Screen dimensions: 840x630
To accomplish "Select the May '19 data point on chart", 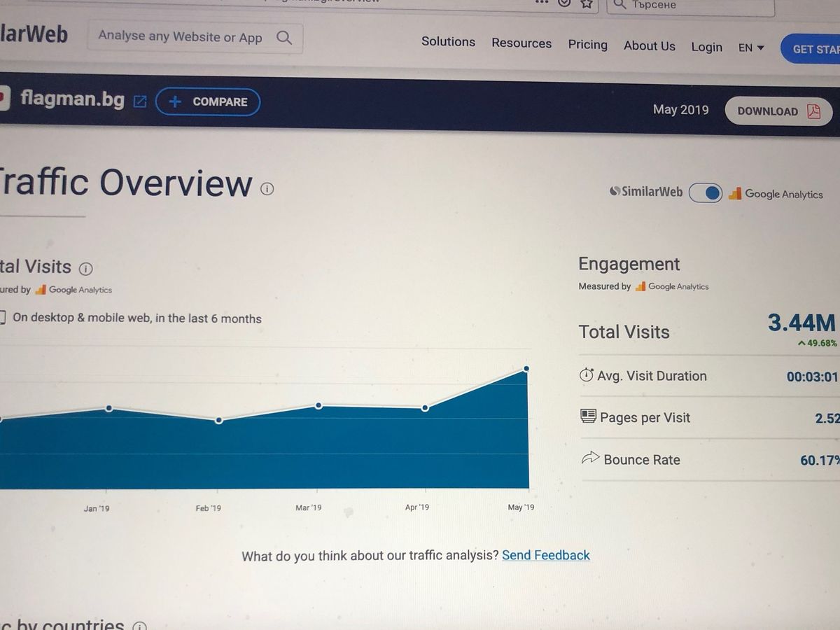I will pyautogui.click(x=526, y=368).
